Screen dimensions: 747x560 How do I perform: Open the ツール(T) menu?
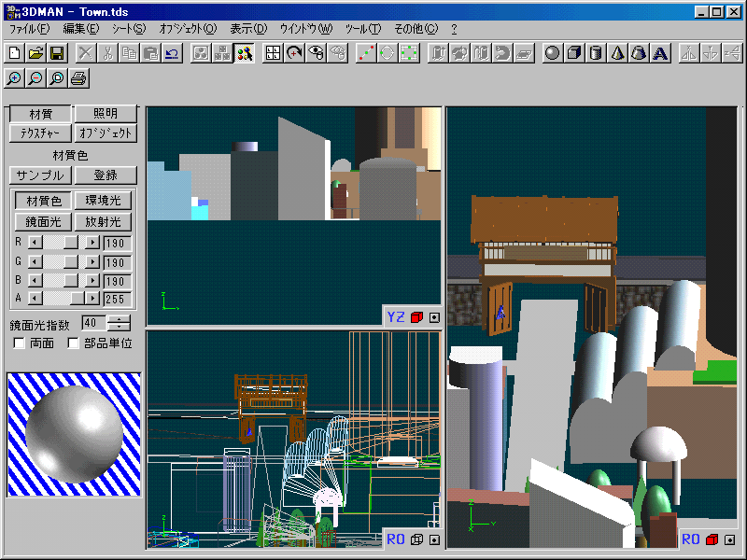click(x=363, y=29)
